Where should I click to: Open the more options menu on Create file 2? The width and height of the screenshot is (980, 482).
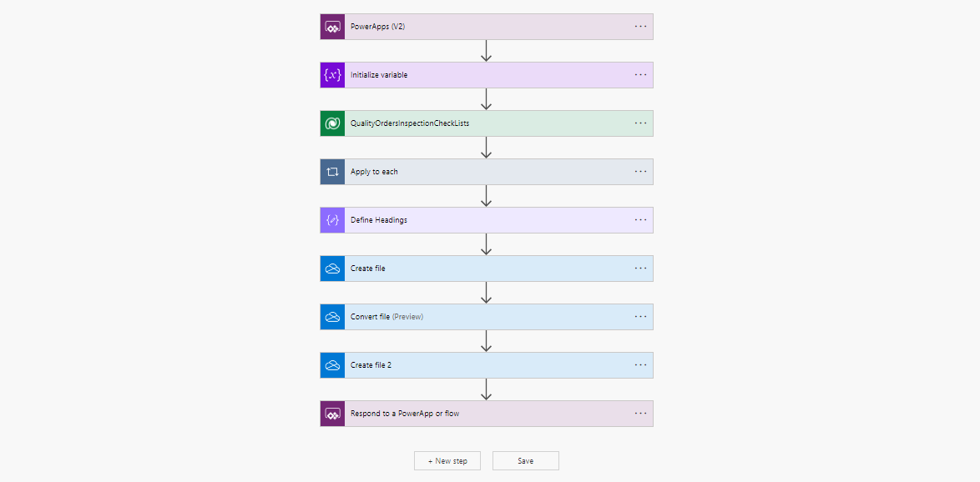(x=640, y=365)
